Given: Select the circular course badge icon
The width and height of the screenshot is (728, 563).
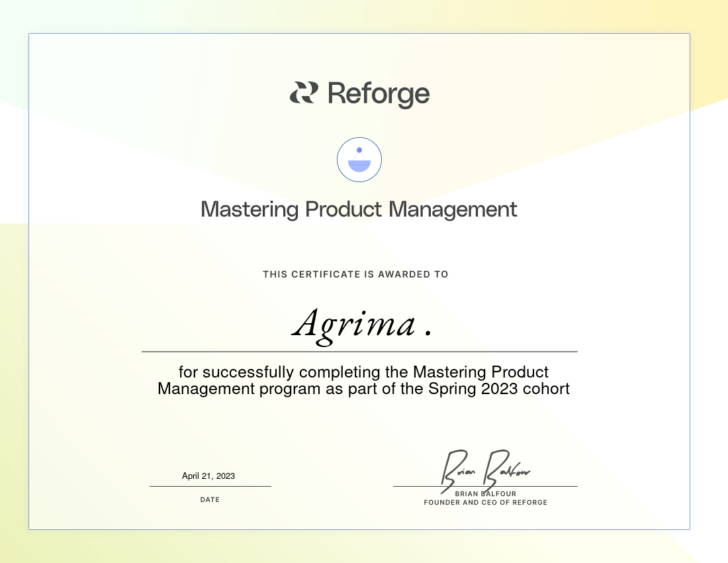Looking at the screenshot, I should tap(359, 160).
